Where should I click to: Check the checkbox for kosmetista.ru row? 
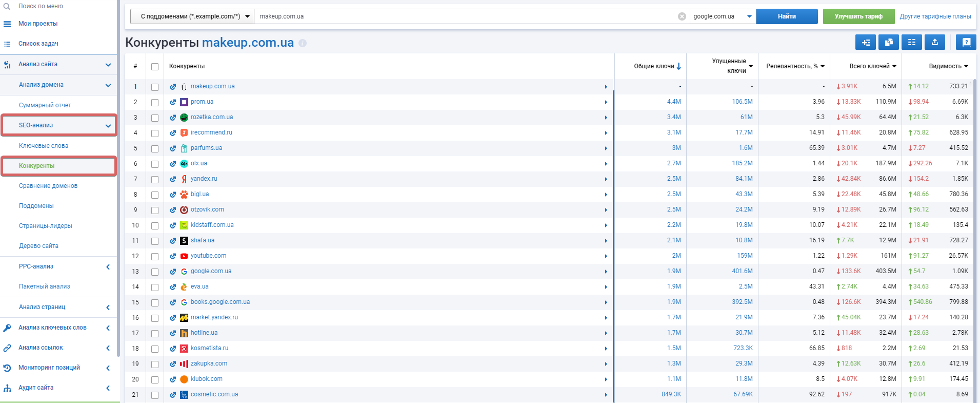tap(155, 349)
